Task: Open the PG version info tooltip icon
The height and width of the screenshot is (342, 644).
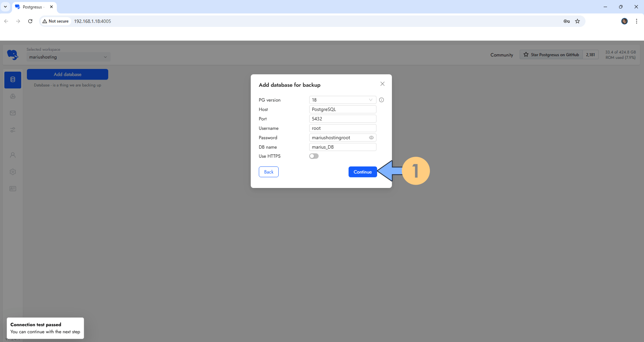Action: [x=381, y=100]
